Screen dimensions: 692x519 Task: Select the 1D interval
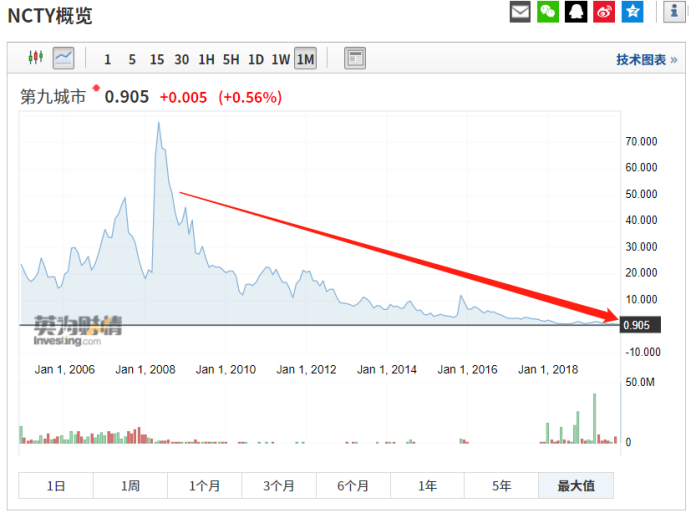pos(256,59)
